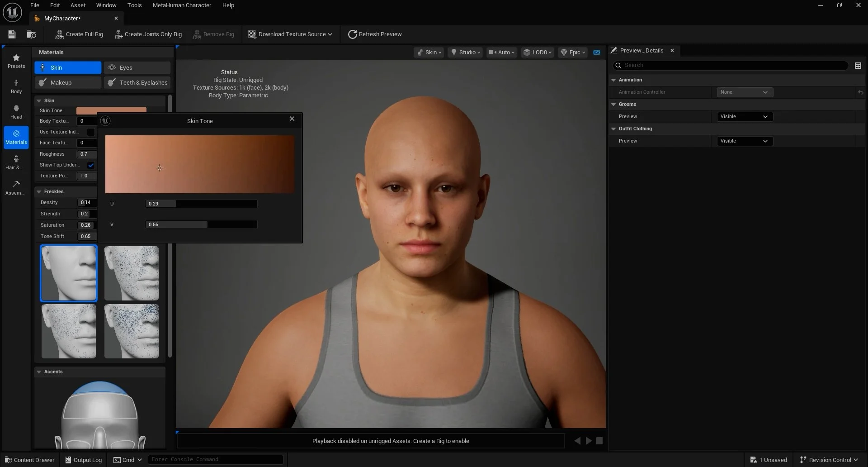Viewport: 868px width, 467px height.
Task: Open the MetaHuman Character menu
Action: pyautogui.click(x=182, y=5)
